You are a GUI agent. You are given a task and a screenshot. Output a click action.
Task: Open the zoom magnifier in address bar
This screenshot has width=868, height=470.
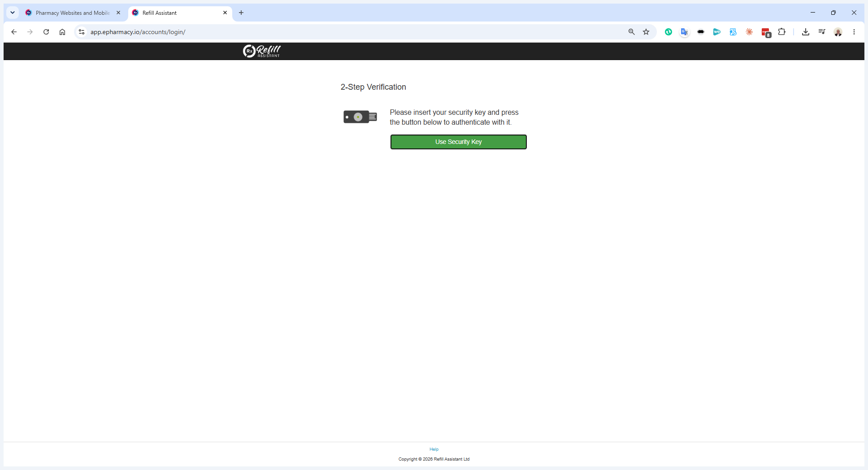tap(631, 32)
